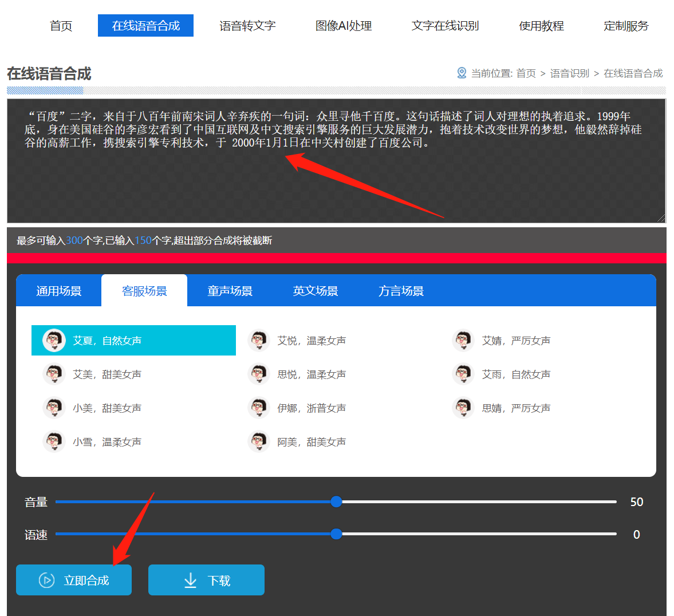Click the 语速 slider handle

pos(336,534)
